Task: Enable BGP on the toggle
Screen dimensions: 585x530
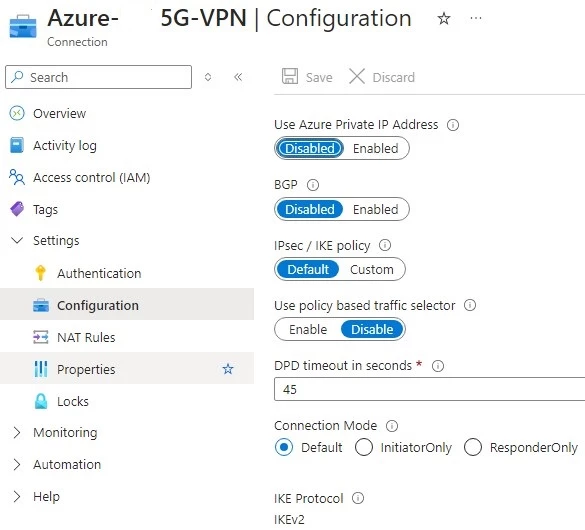Action: point(376,209)
